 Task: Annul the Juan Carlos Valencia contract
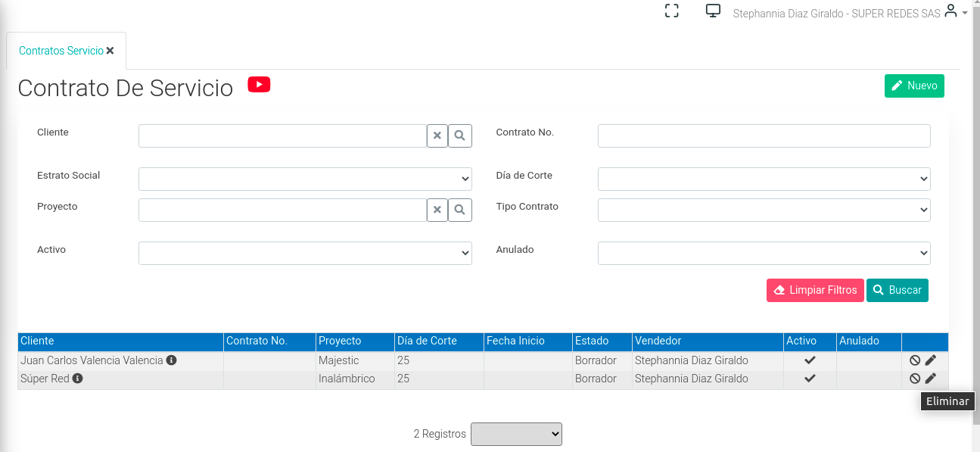point(915,360)
